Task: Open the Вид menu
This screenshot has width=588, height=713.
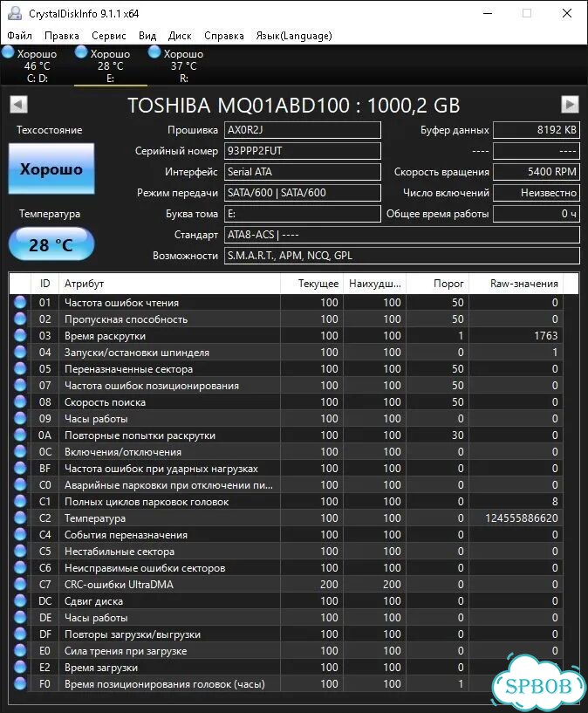Action: point(147,36)
